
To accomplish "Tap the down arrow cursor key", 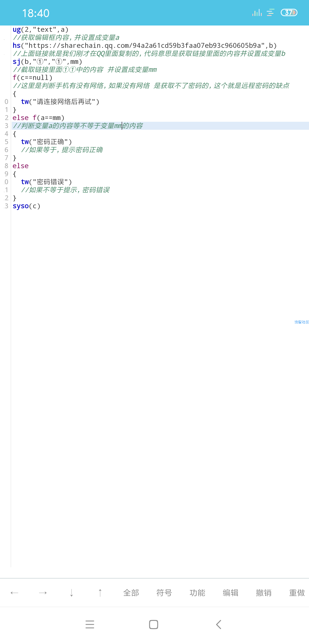I will [x=72, y=593].
